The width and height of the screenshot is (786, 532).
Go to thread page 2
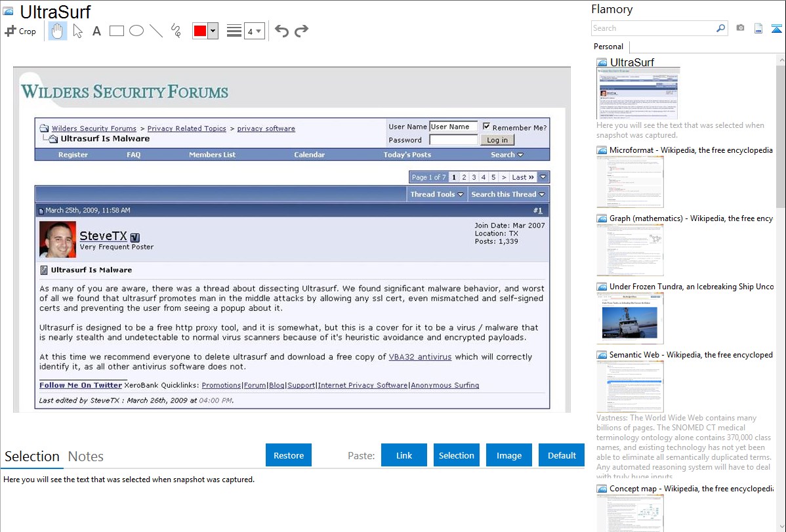[x=464, y=177]
